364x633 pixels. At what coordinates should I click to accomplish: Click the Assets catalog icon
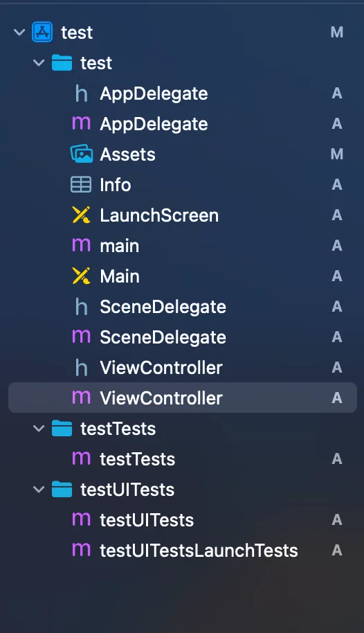82,154
